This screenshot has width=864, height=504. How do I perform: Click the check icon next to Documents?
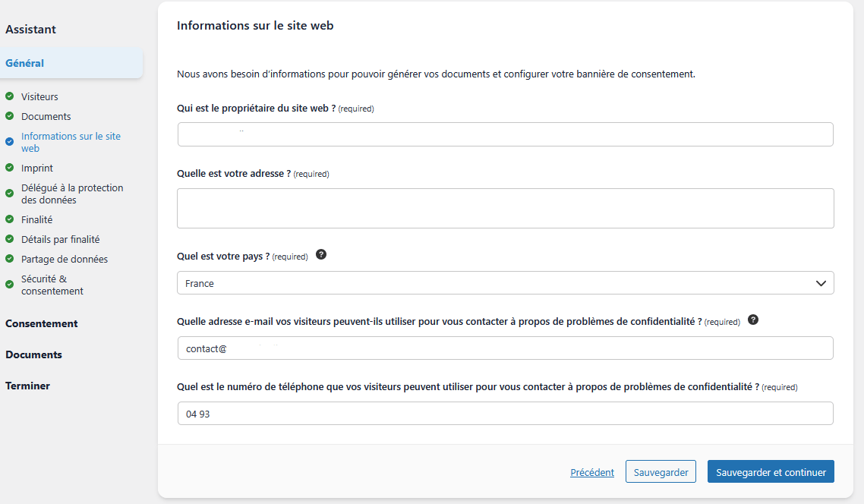[9, 117]
